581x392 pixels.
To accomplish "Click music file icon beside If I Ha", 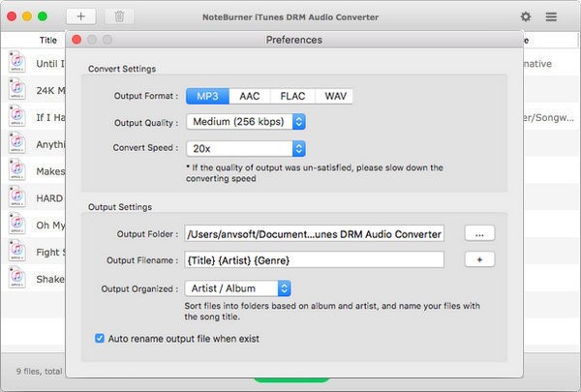I will pos(17,116).
